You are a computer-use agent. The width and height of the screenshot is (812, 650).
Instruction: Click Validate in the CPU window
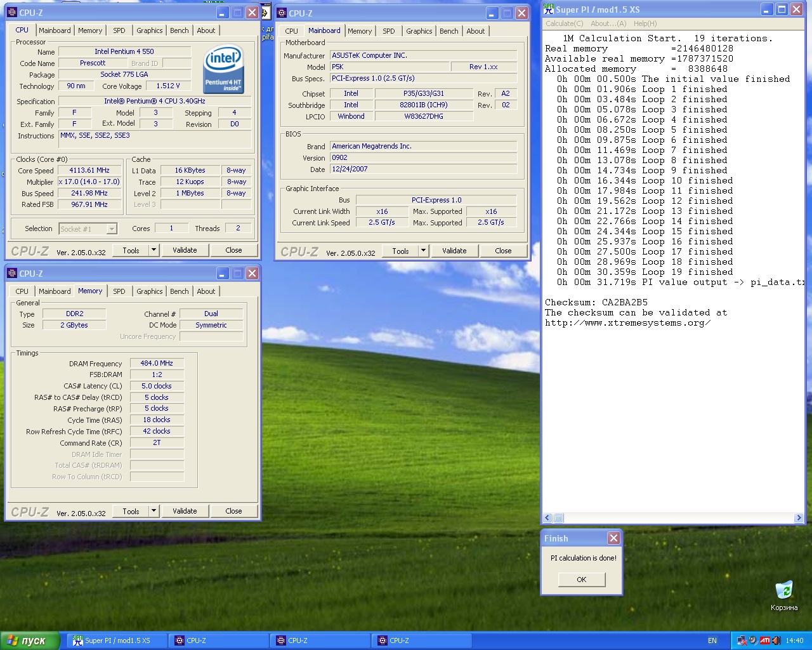click(185, 250)
